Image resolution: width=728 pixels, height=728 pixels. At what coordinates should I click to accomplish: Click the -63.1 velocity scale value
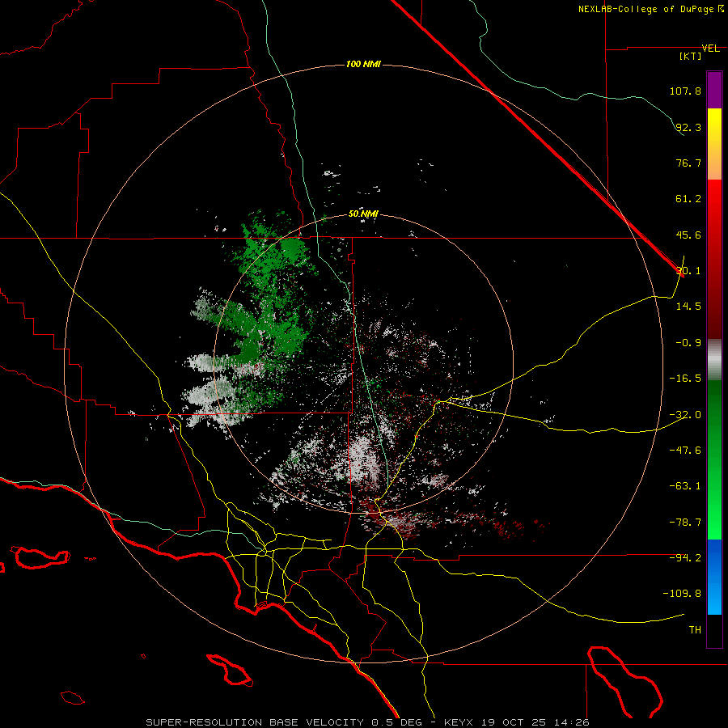click(x=685, y=486)
